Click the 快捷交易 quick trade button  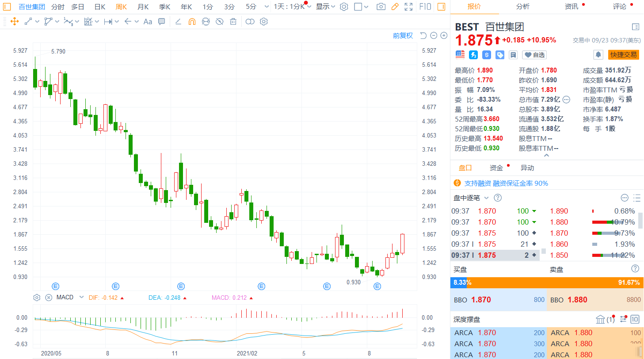pyautogui.click(x=624, y=54)
